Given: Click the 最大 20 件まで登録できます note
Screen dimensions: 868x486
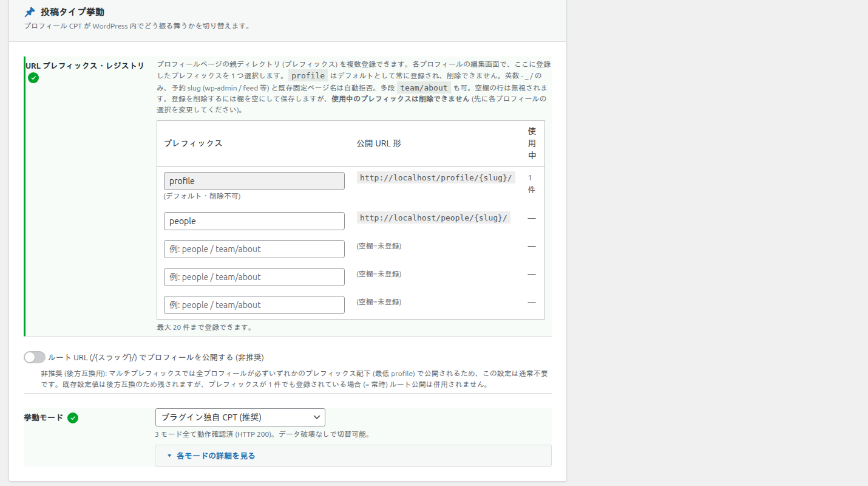Looking at the screenshot, I should pyautogui.click(x=205, y=327).
